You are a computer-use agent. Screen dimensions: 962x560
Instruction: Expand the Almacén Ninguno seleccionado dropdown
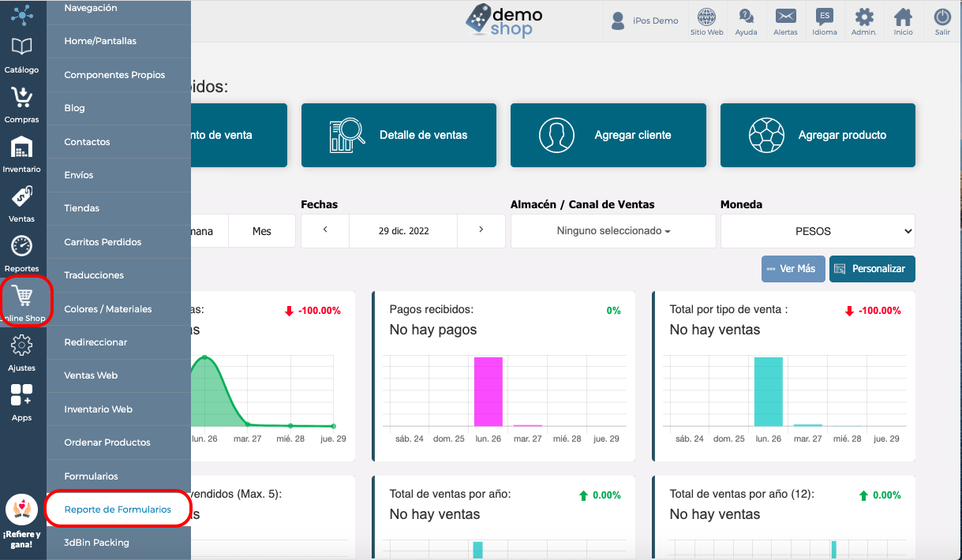tap(613, 231)
